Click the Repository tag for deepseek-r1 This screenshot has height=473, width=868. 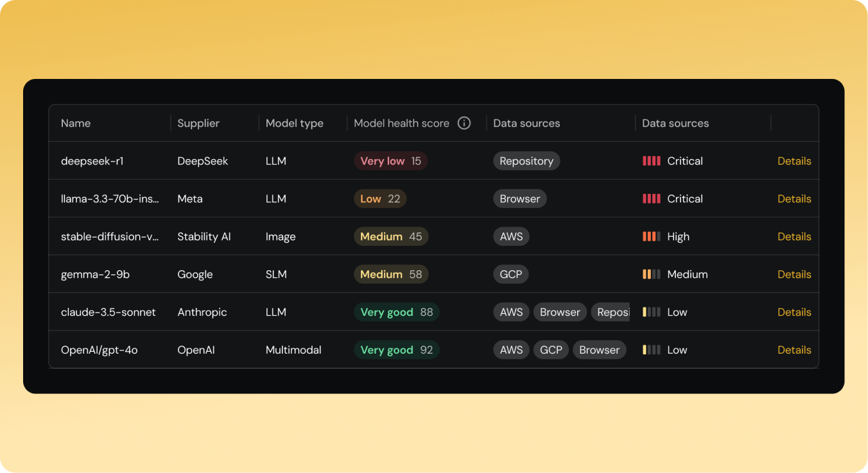point(526,161)
